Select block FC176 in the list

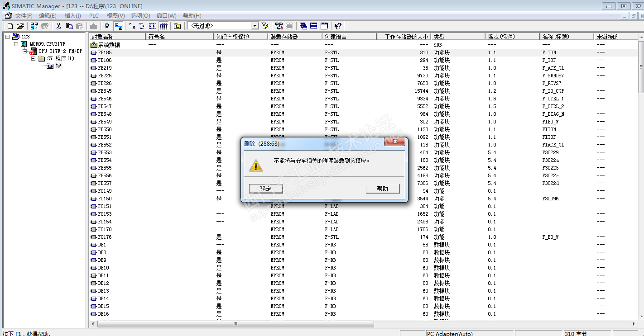pos(105,237)
